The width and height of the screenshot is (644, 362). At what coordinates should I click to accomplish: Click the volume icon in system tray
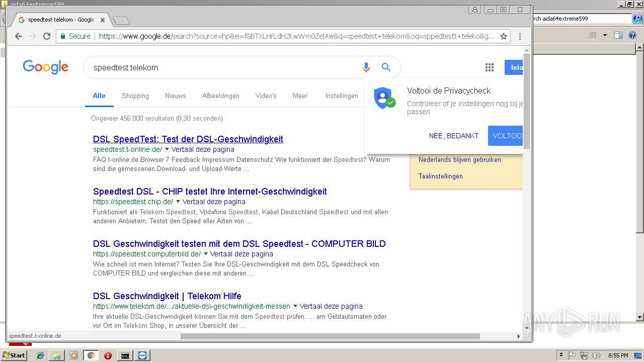(596, 355)
